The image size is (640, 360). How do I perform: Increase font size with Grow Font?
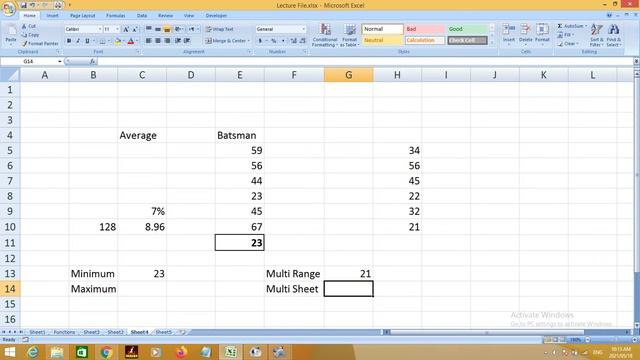126,29
